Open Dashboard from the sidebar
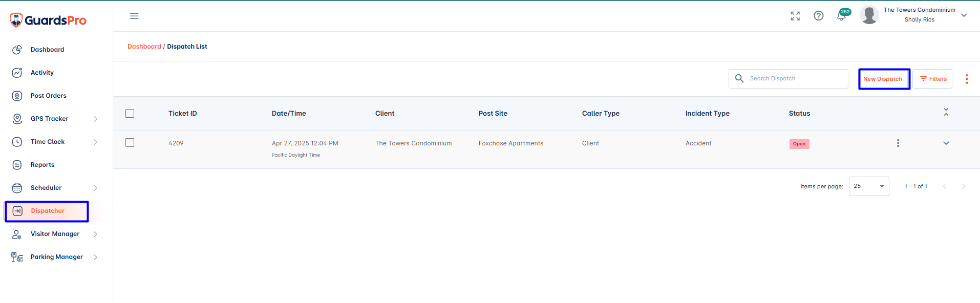This screenshot has height=303, width=980. pos(47,50)
